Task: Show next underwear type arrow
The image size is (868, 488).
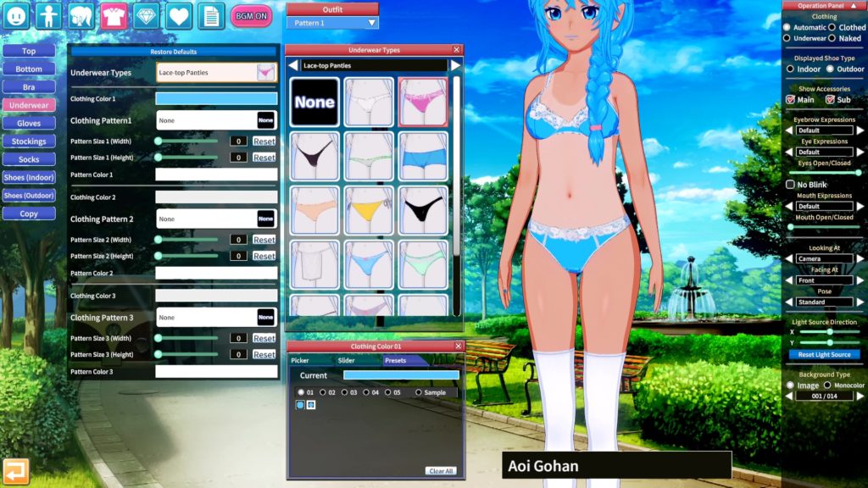Action: tap(455, 65)
